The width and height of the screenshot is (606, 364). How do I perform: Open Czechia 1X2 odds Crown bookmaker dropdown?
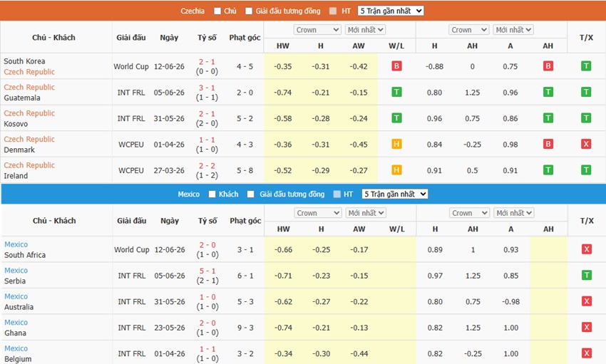coord(317,30)
